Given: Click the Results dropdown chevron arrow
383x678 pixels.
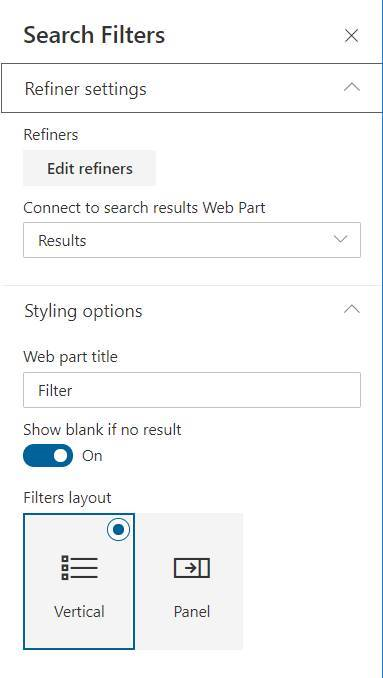Looking at the screenshot, I should (x=341, y=240).
